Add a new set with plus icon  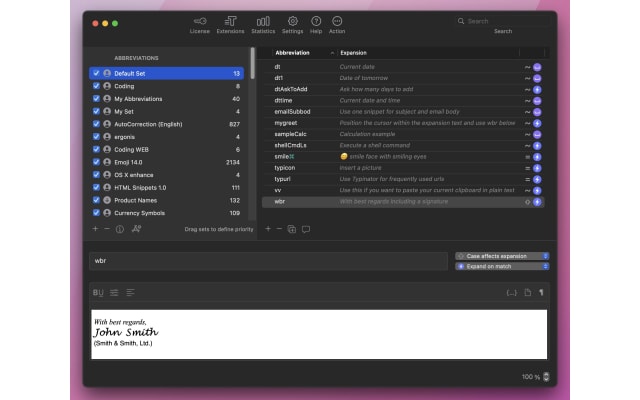point(96,229)
